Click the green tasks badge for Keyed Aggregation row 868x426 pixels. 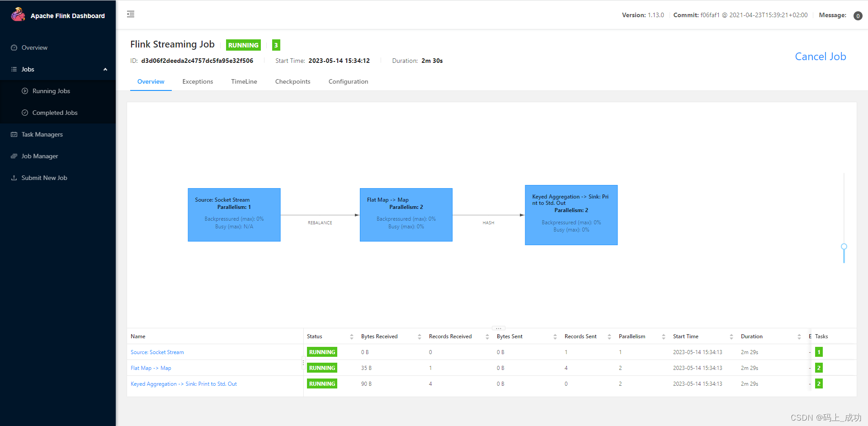(x=819, y=383)
